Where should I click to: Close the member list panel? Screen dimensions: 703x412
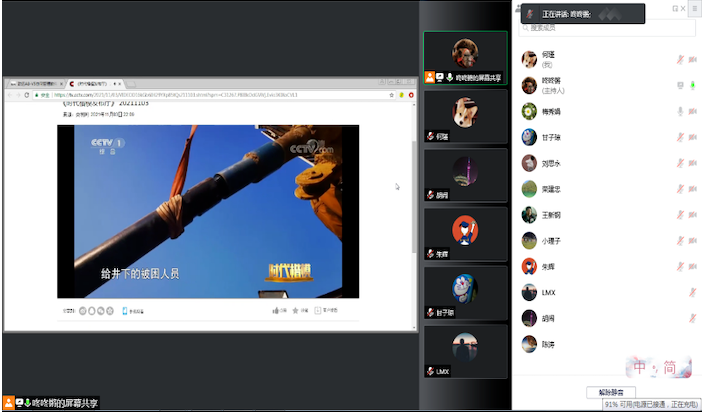[x=683, y=9]
